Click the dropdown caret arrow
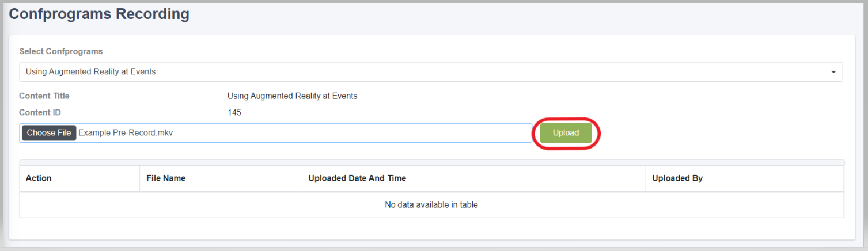 click(x=833, y=73)
